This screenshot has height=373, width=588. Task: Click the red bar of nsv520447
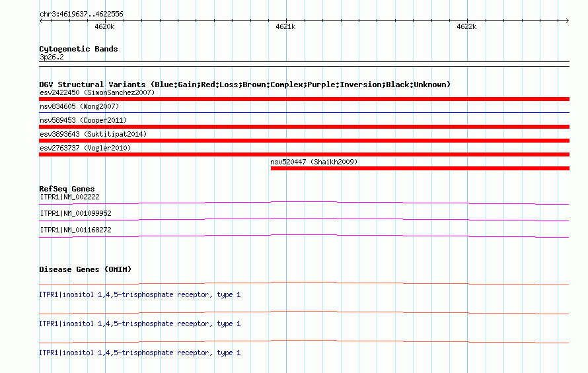(420, 168)
